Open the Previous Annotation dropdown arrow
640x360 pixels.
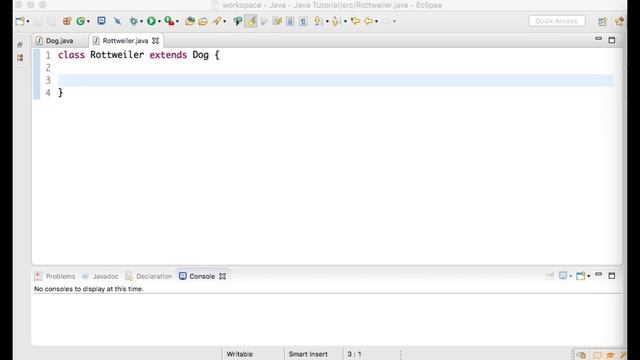point(345,21)
